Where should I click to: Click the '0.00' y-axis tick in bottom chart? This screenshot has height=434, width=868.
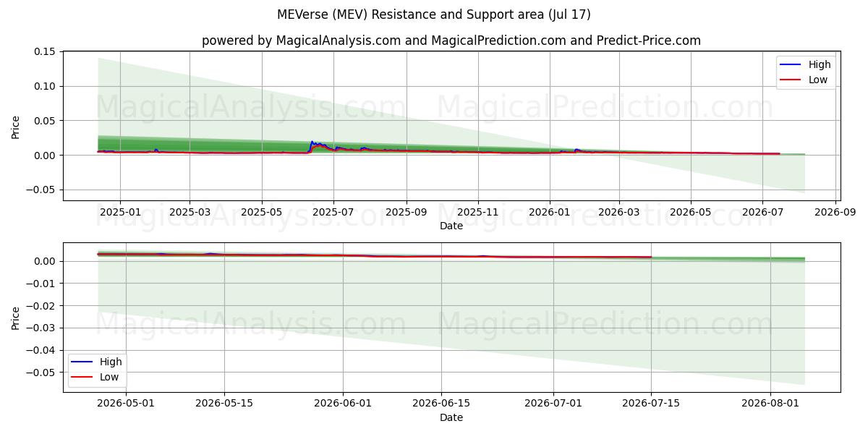coord(45,261)
